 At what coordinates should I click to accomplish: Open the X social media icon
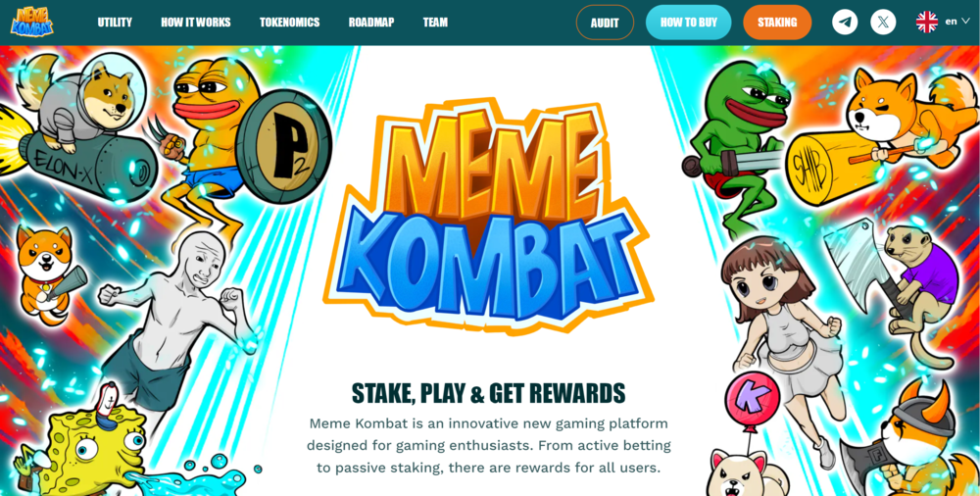coord(883,23)
